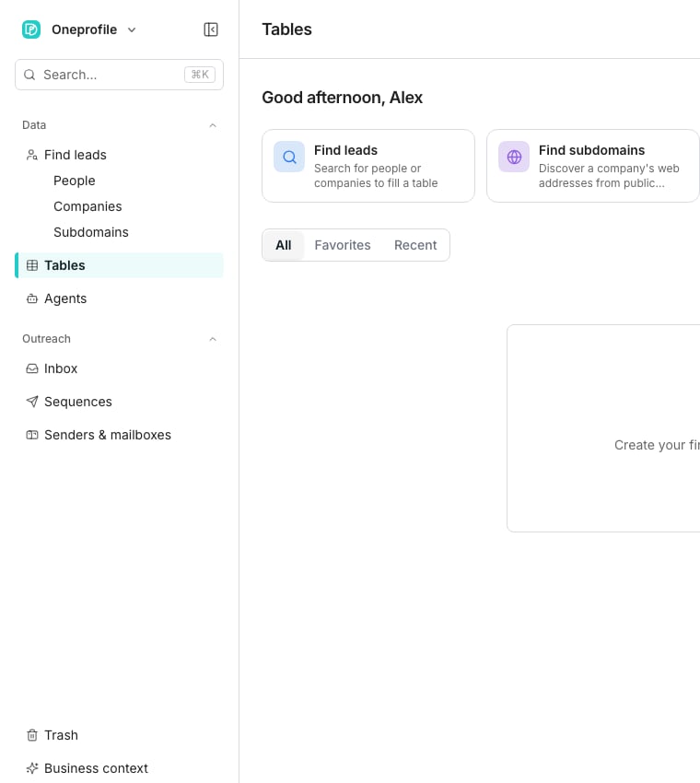700x783 pixels.
Task: Click the Senders & mailboxes icon
Action: (32, 435)
